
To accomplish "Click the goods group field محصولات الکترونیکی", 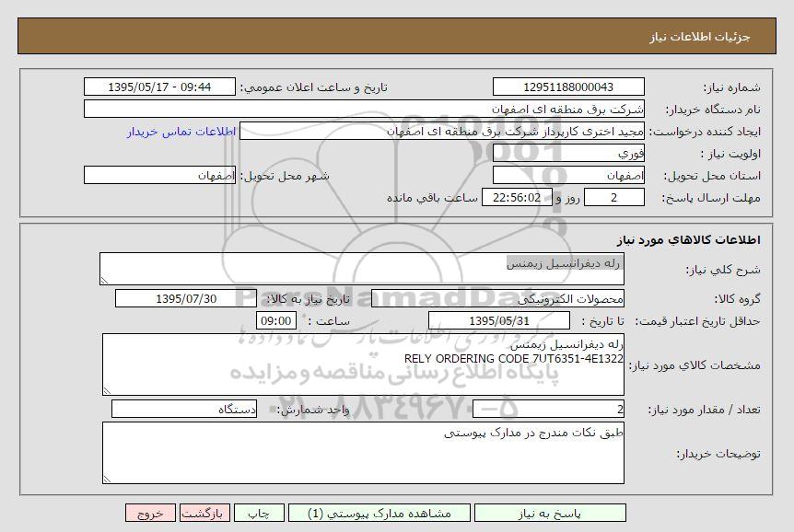I will coord(497,298).
